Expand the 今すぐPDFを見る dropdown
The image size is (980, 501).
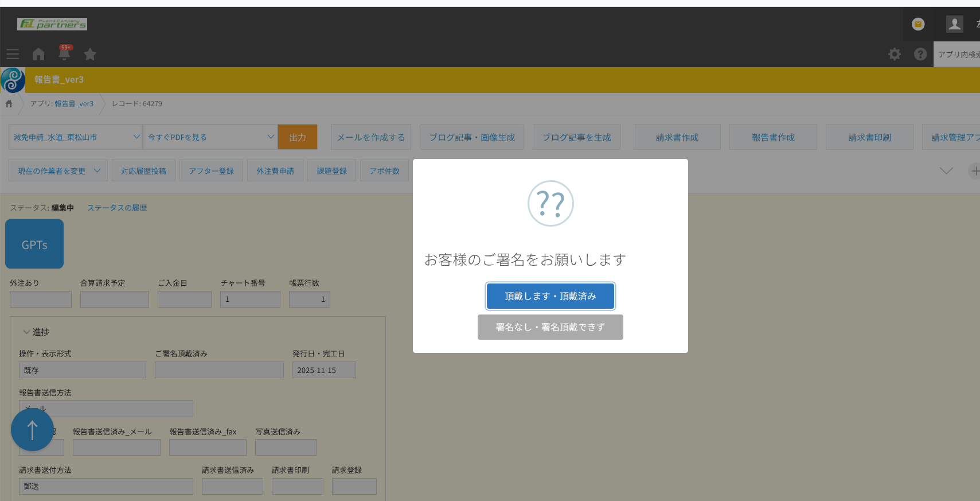tap(210, 137)
